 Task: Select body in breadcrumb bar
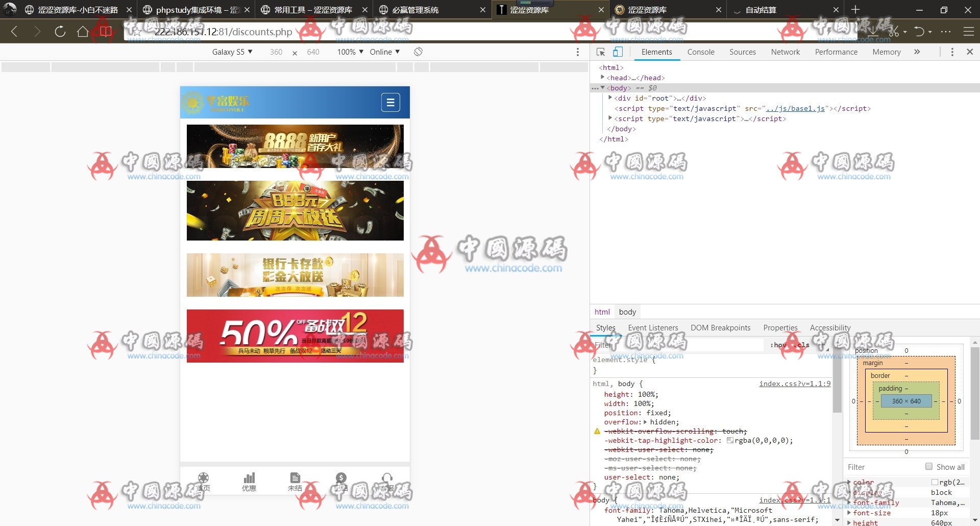tap(627, 312)
